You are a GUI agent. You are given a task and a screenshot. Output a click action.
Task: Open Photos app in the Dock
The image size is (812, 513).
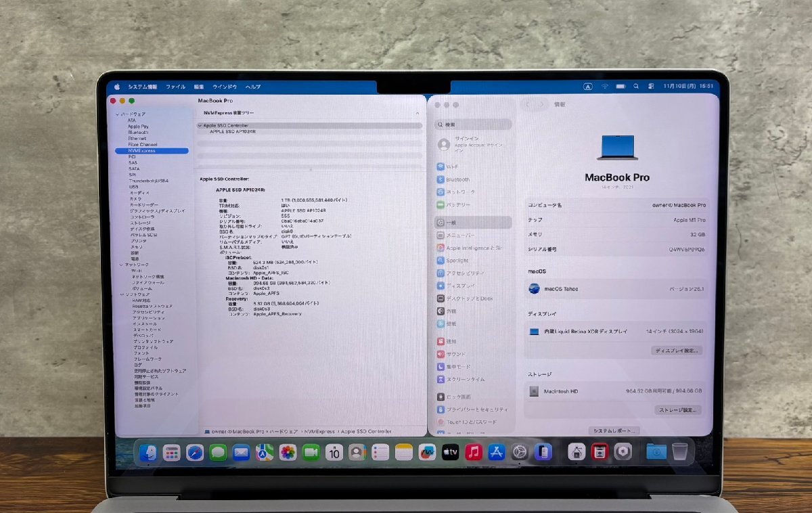pyautogui.click(x=288, y=453)
